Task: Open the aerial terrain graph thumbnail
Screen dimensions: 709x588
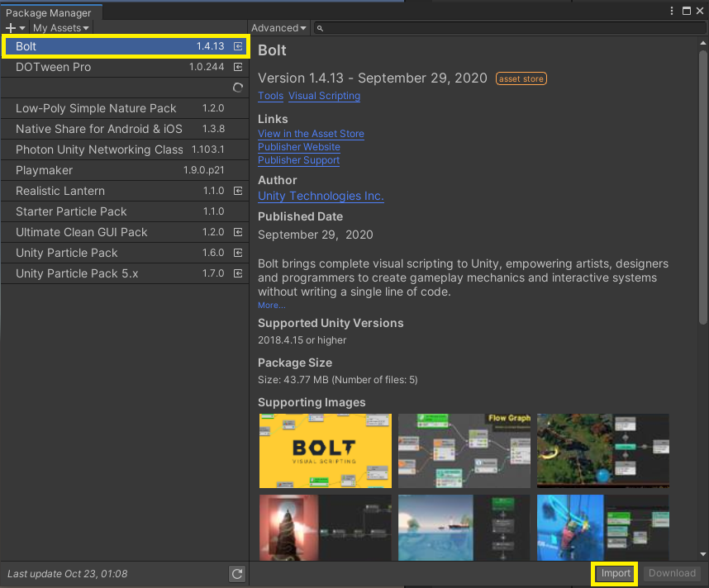Action: [602, 451]
